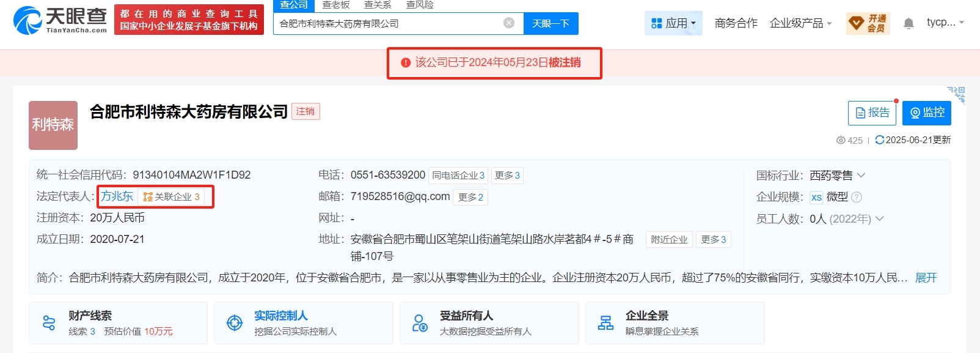Click the 受益所有人 person icon

420,323
